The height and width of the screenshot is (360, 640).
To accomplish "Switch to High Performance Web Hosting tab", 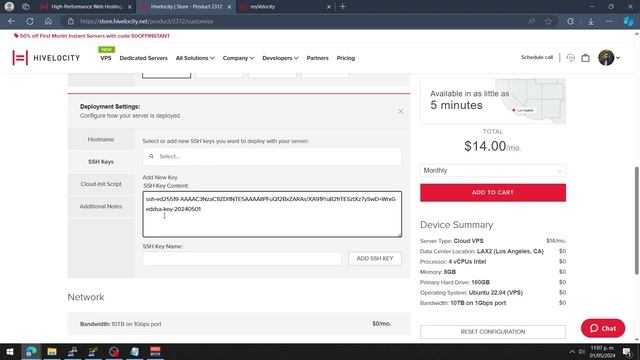I will click(87, 7).
